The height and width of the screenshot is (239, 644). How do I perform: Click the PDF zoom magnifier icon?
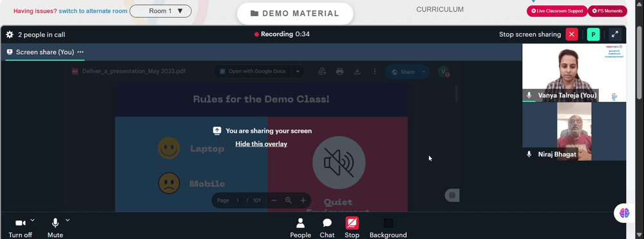289,200
